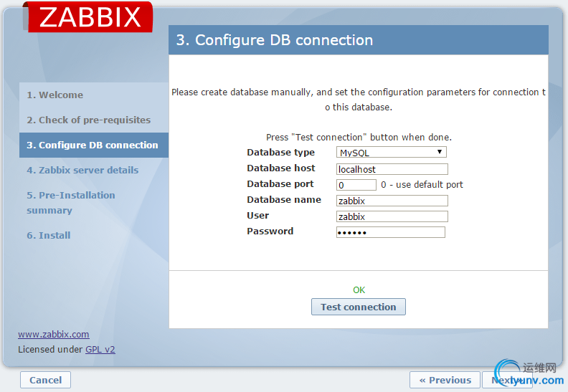Click the '0 - use default port' hint

click(x=422, y=185)
